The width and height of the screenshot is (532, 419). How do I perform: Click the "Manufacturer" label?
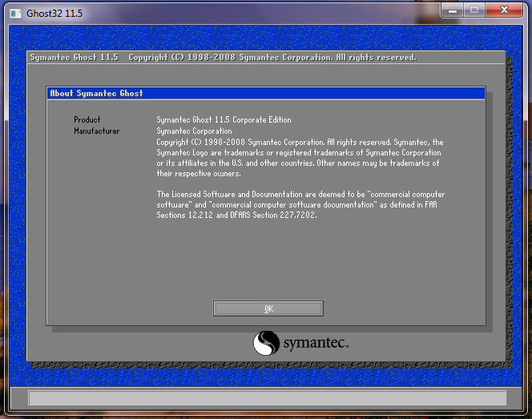97,131
